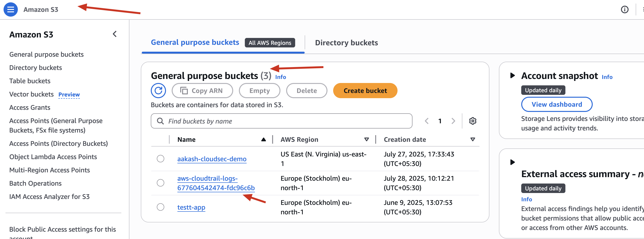Go to next page of buckets
Viewport: 644px width, 239px height.
pos(453,121)
